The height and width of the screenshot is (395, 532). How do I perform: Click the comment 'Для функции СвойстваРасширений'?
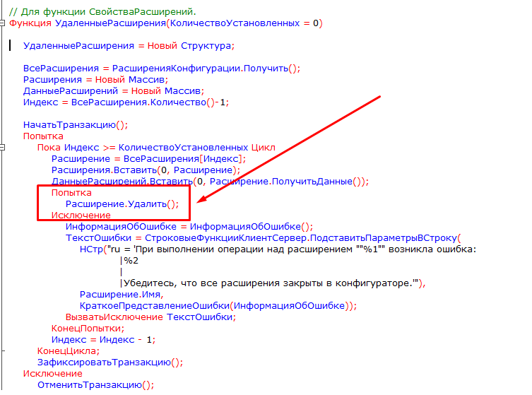click(103, 12)
